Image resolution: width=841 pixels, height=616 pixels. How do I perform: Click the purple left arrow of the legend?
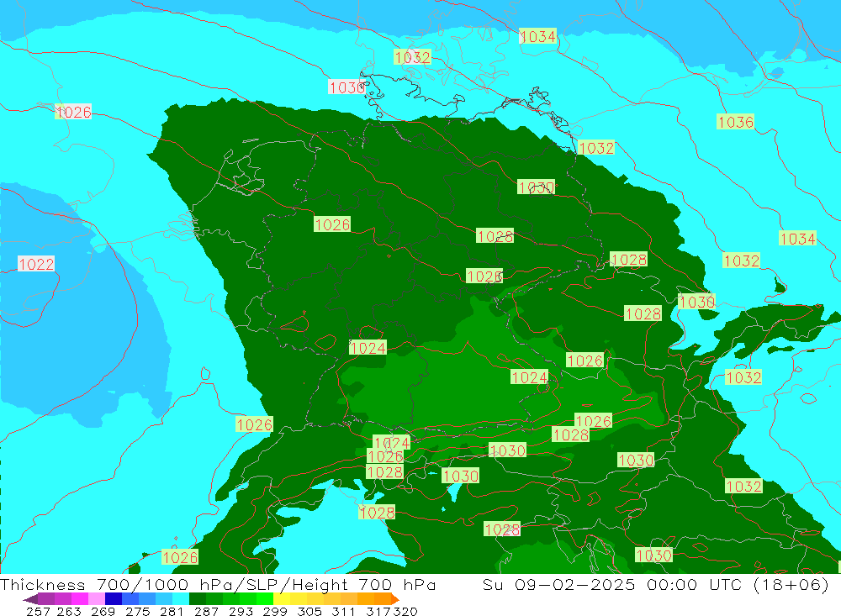30,599
